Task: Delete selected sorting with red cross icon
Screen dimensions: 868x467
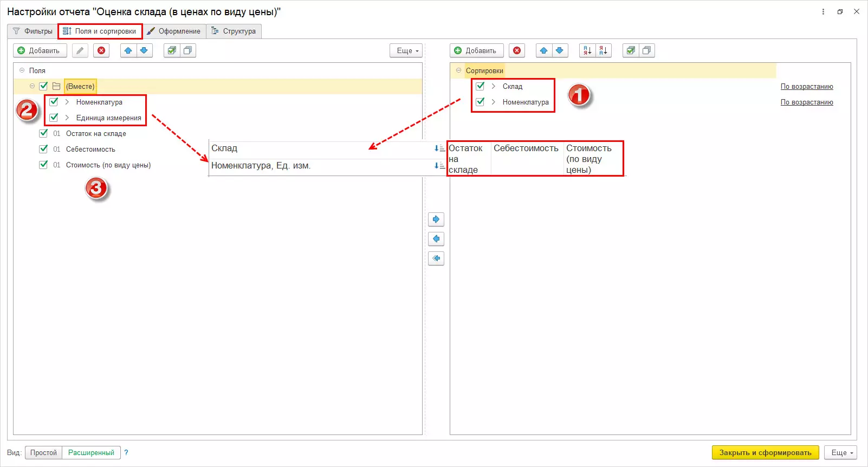Action: click(517, 50)
